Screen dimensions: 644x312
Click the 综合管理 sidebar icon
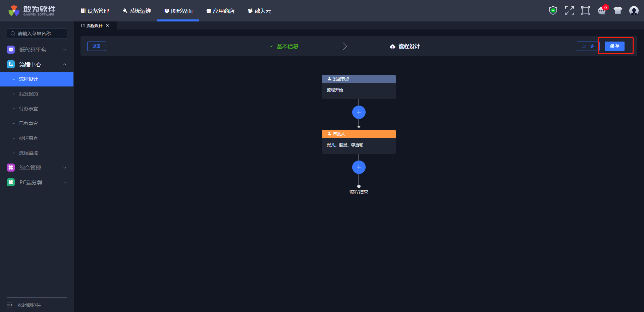coord(11,168)
